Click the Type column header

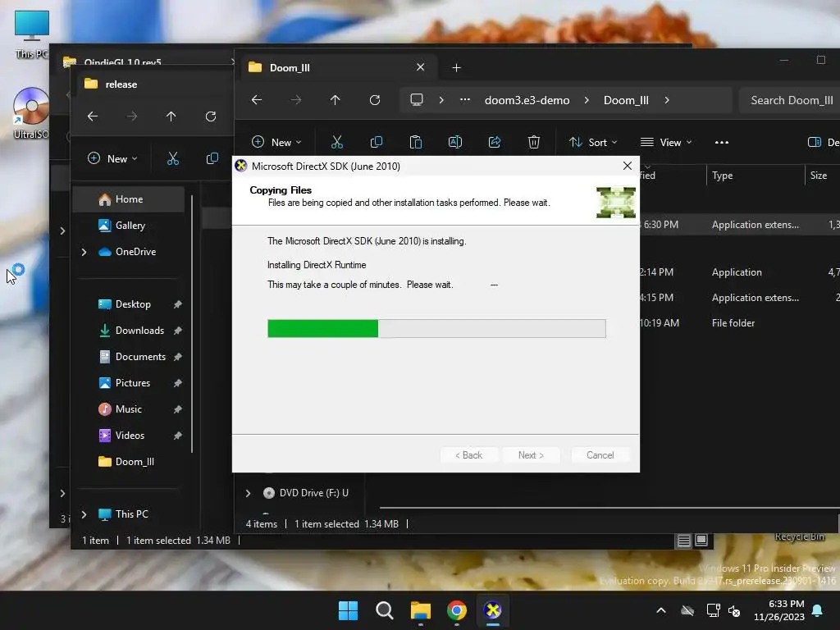click(x=756, y=176)
